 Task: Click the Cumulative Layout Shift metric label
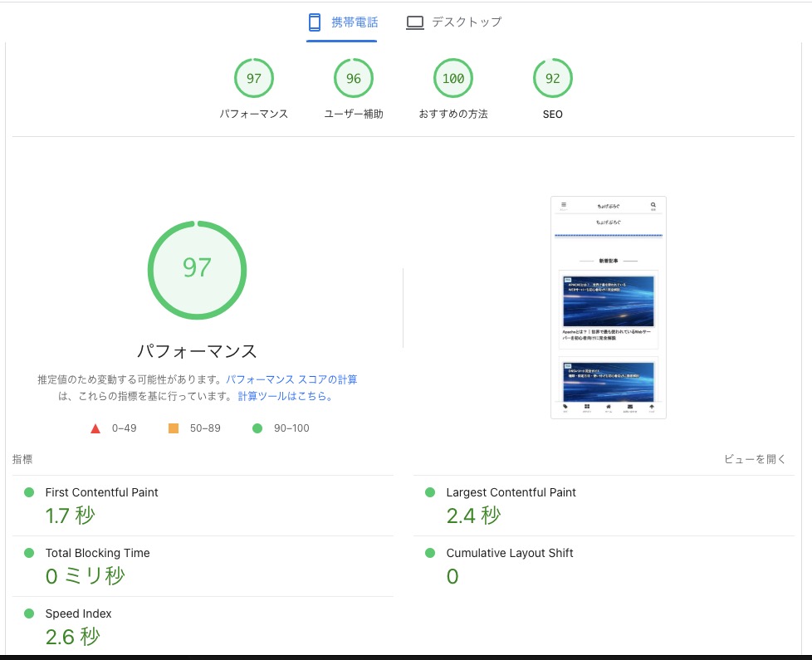tap(510, 553)
